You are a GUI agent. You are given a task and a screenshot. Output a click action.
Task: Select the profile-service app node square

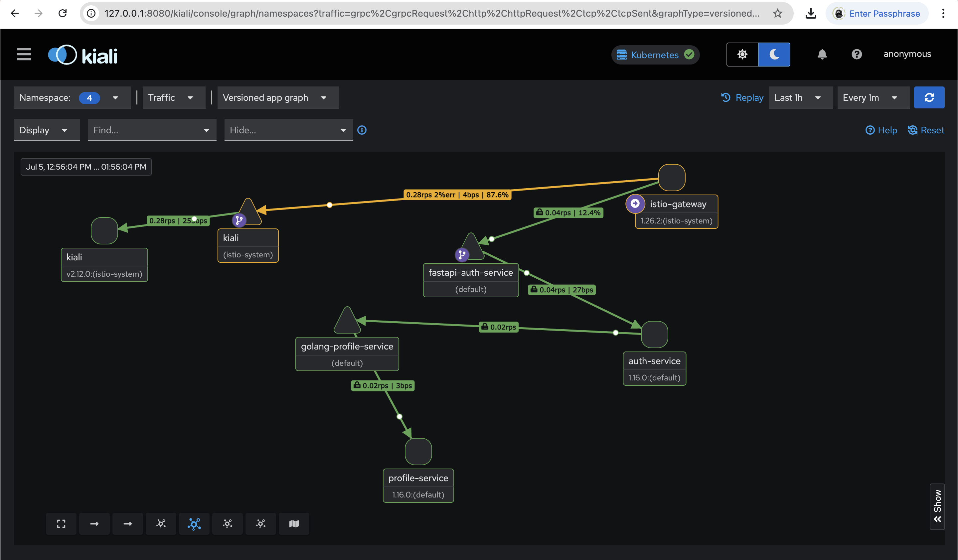[418, 451]
